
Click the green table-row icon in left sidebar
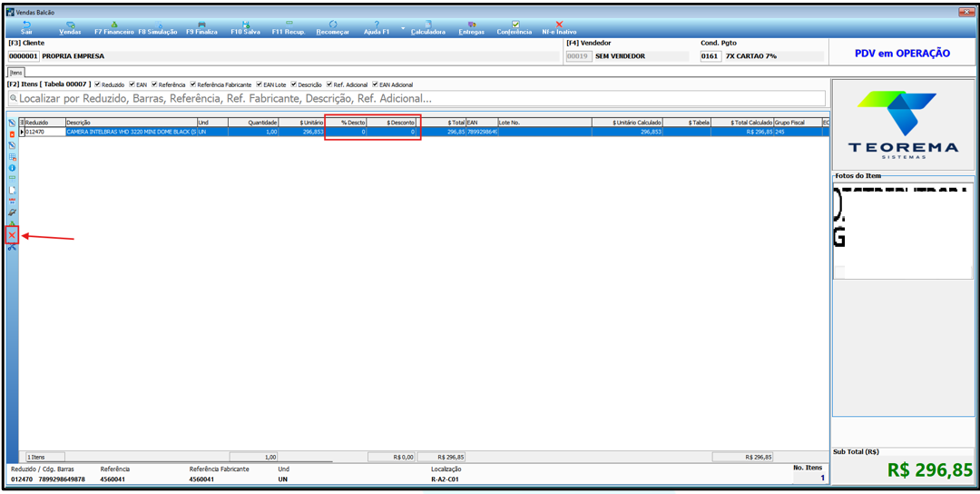[x=12, y=179]
